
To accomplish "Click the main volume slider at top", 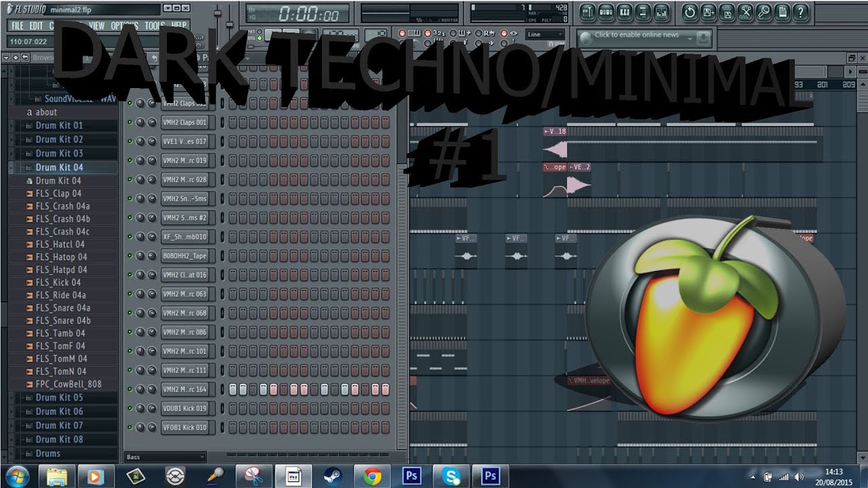I will (218, 15).
